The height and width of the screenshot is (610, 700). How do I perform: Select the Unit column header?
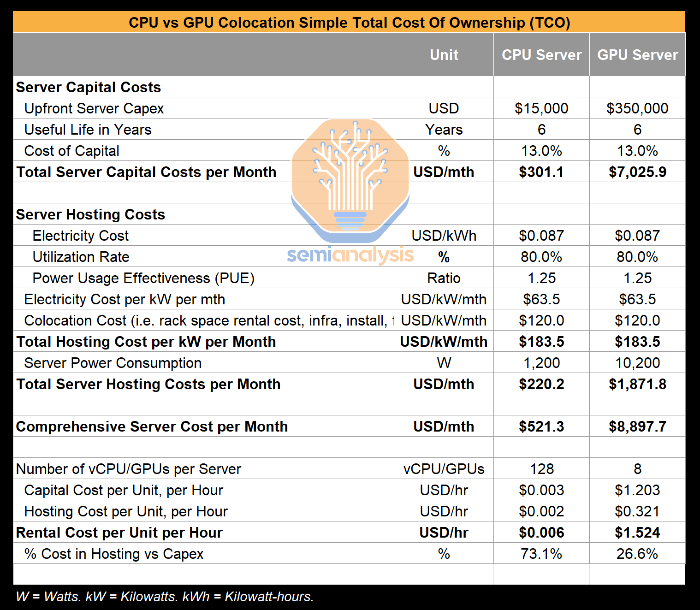point(444,55)
